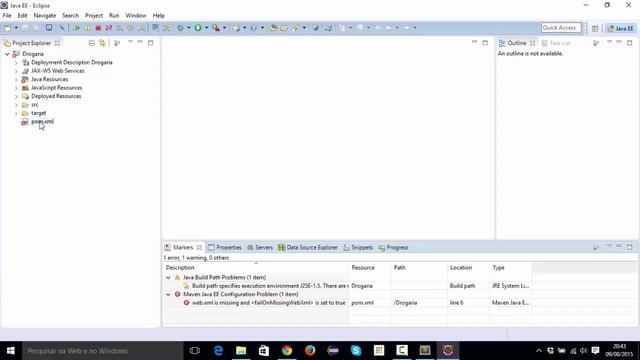640x360 pixels.
Task: Switch to the Task List tab
Action: click(556, 43)
